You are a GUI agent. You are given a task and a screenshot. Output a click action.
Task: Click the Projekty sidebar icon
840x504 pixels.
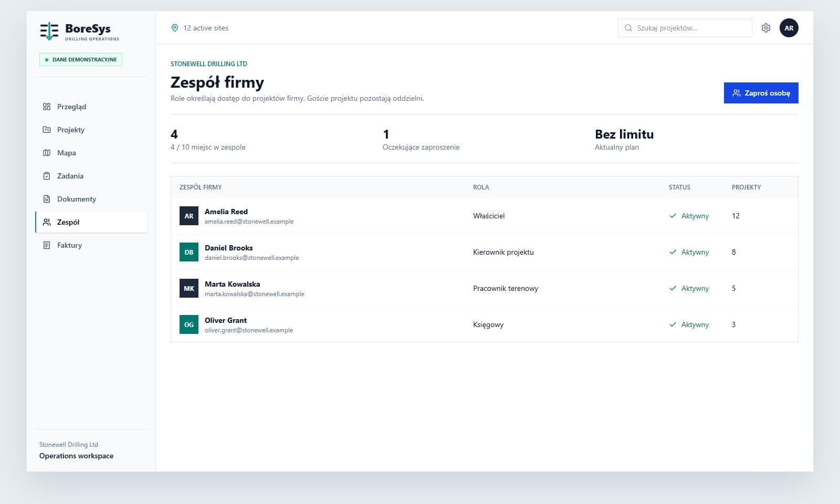[47, 130]
